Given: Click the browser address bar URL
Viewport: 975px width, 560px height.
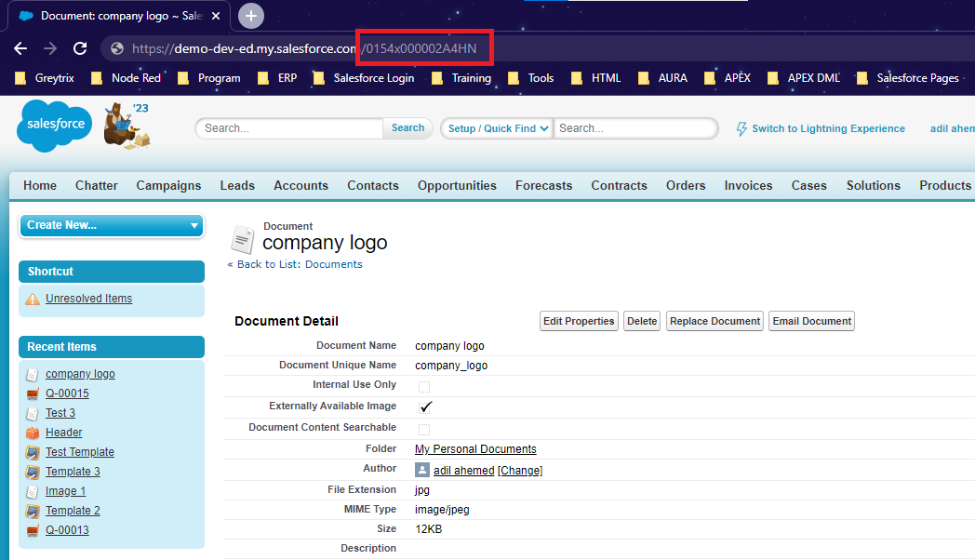Looking at the screenshot, I should 305,48.
